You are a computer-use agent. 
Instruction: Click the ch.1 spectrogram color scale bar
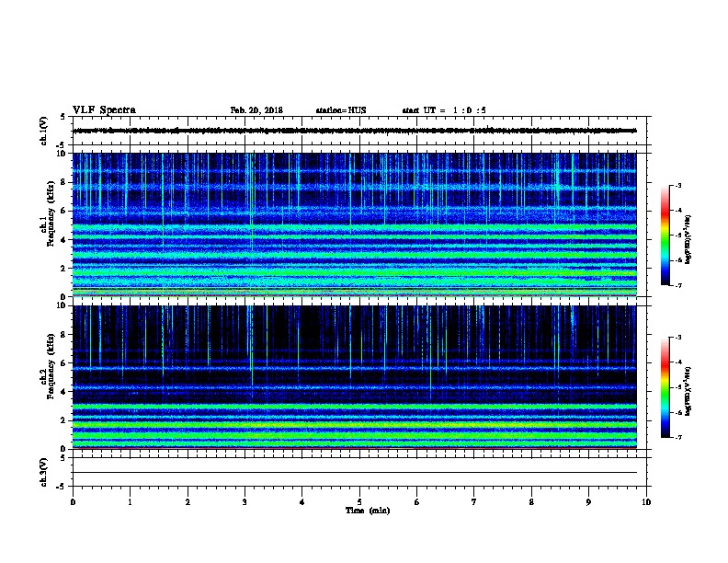665,236
